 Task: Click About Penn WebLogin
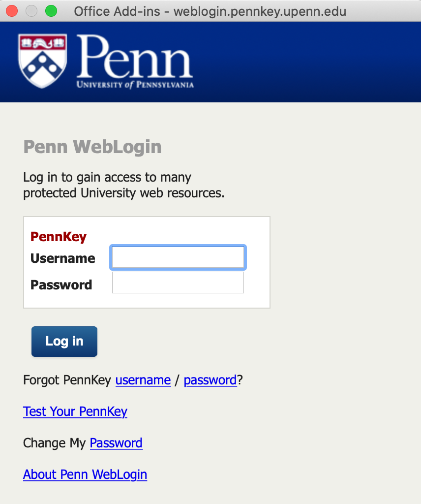(85, 474)
